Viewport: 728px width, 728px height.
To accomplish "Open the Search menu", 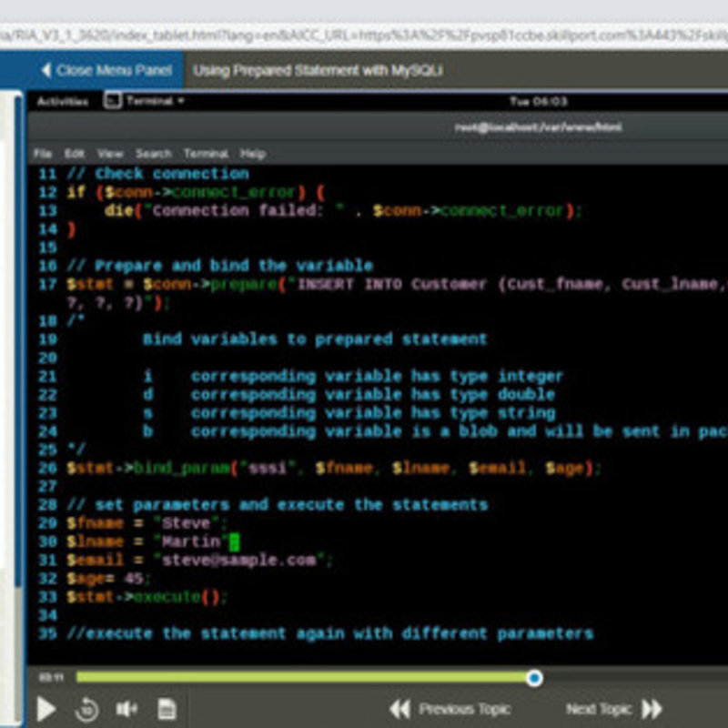I will pyautogui.click(x=154, y=154).
